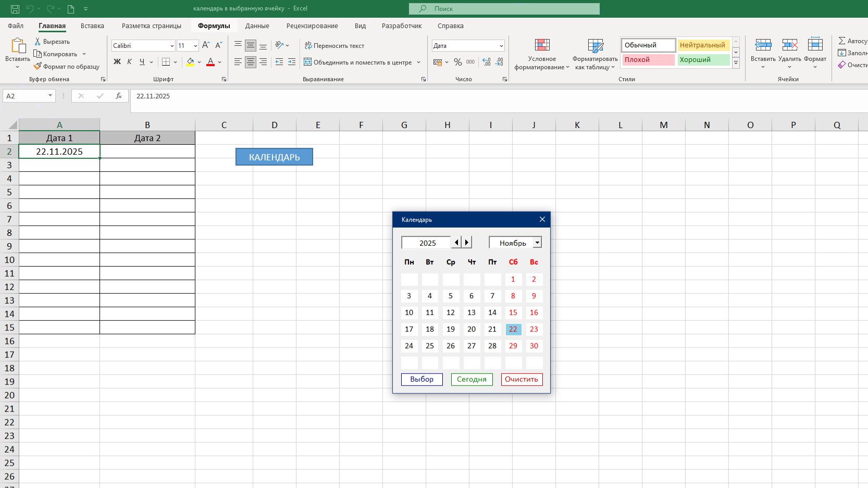Toggle bold formatting (Ж)
868x488 pixels.
117,62
